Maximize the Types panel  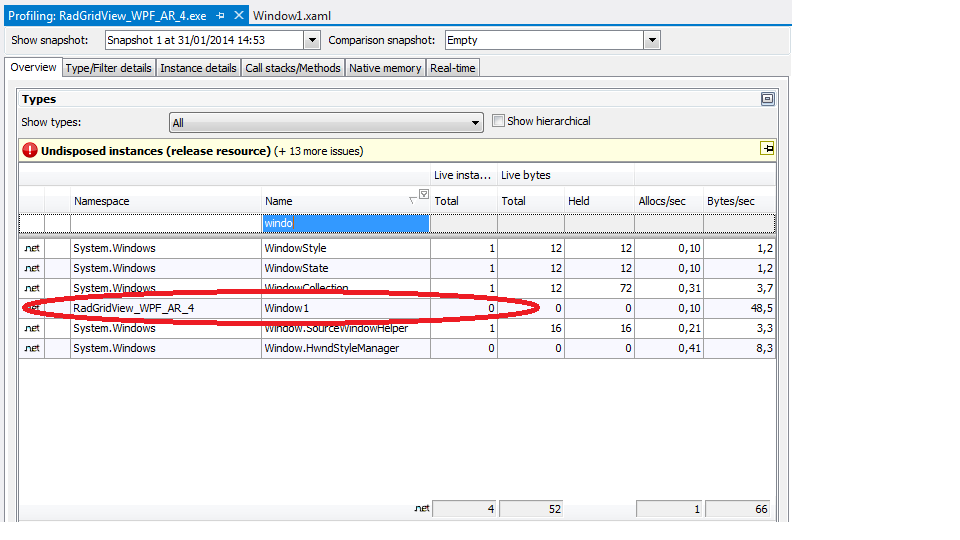pos(767,99)
